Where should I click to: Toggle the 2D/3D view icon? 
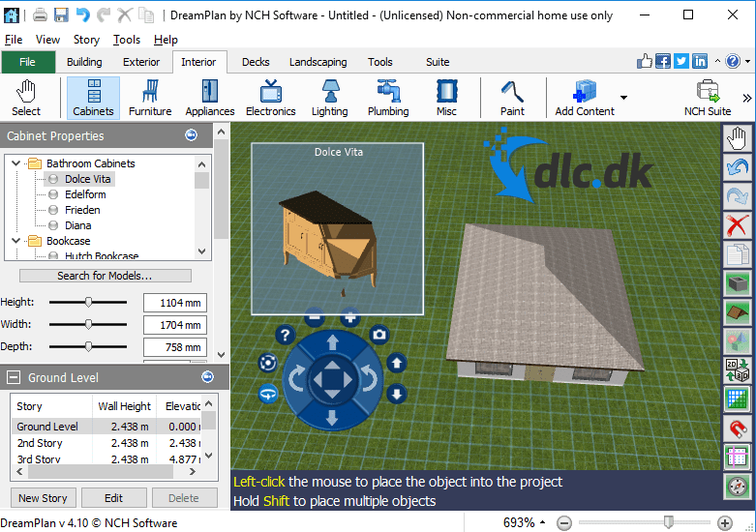point(738,369)
